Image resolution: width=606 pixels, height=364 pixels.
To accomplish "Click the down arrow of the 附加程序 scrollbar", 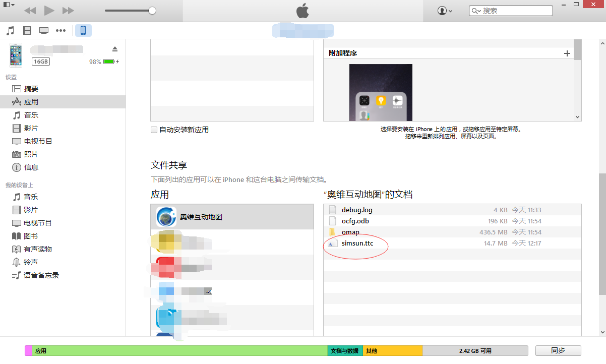I will [578, 117].
